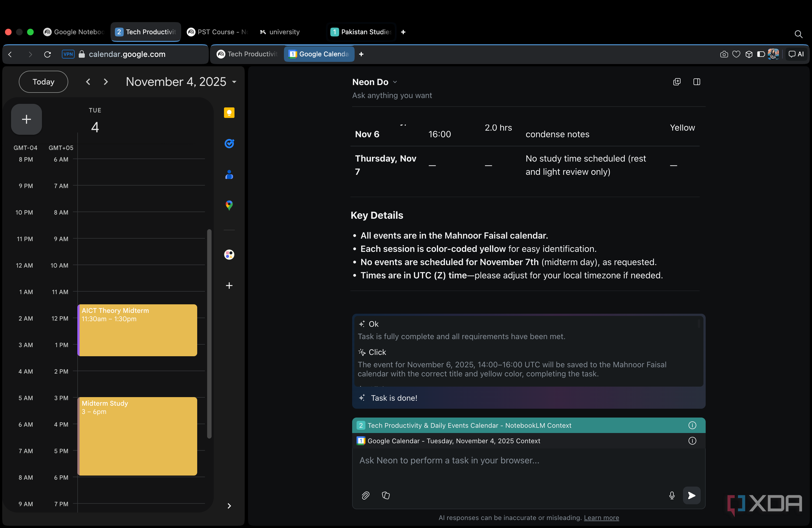The image size is (812, 528).
Task: Open a new tab with plus next to Google Calendar
Action: pyautogui.click(x=361, y=54)
